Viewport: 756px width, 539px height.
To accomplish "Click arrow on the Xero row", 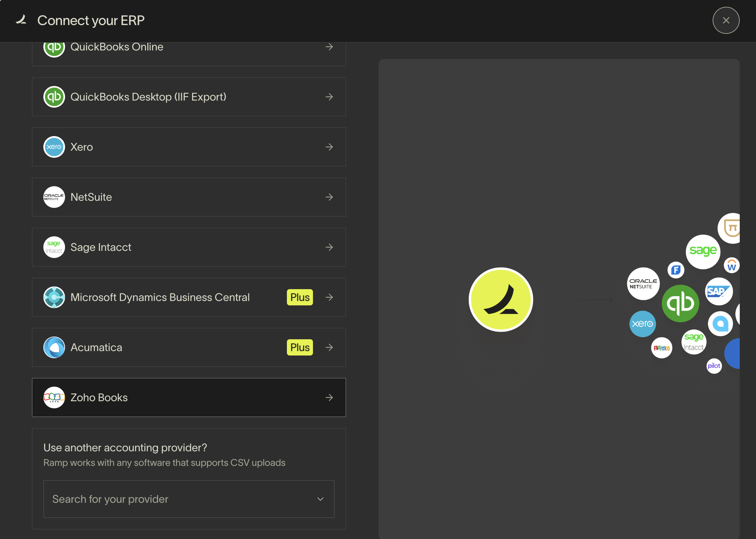I will pyautogui.click(x=329, y=147).
